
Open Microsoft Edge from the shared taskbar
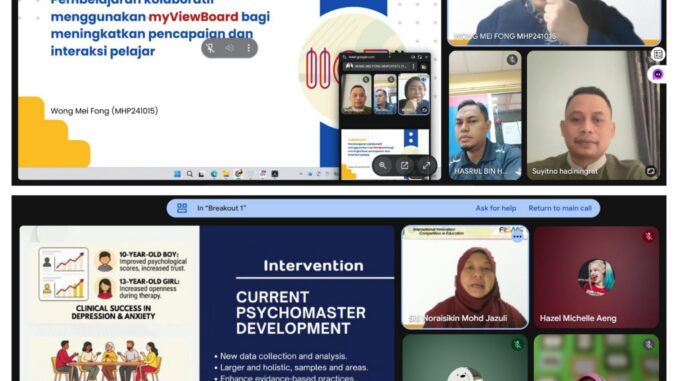pos(214,174)
